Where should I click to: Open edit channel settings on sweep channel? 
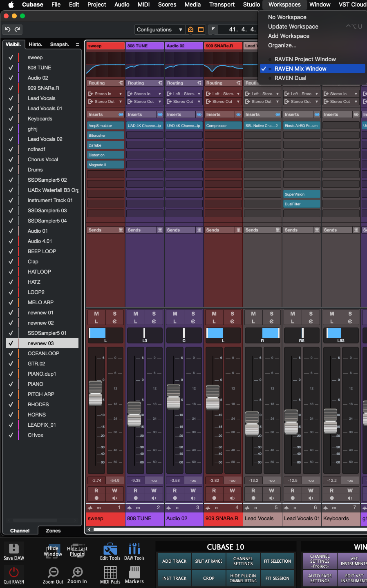point(114,321)
